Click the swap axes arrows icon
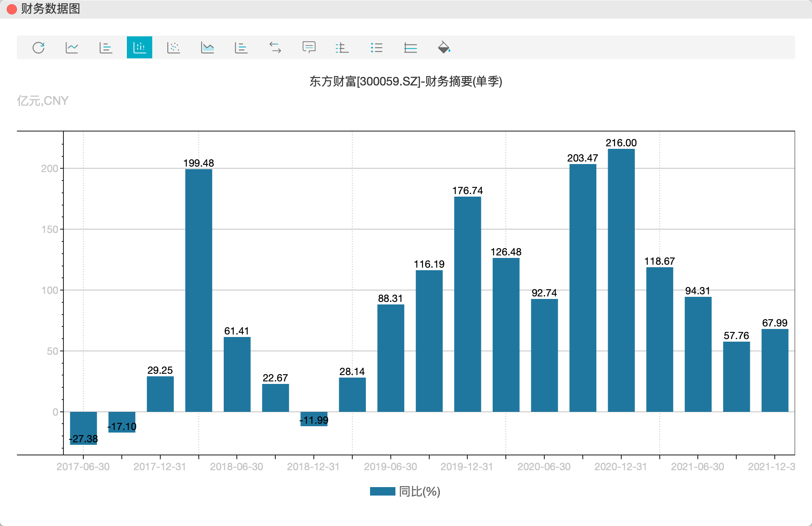The width and height of the screenshot is (812, 526). (275, 47)
